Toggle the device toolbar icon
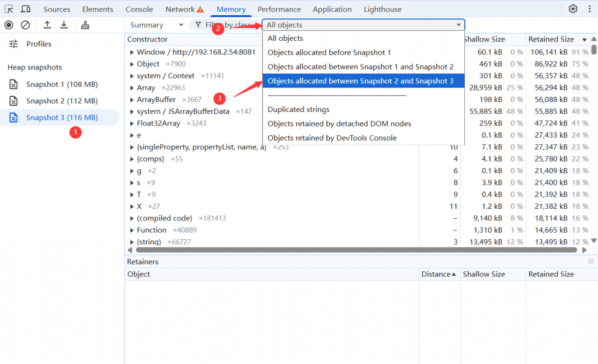Screen dimensions: 598x364 tap(26, 9)
